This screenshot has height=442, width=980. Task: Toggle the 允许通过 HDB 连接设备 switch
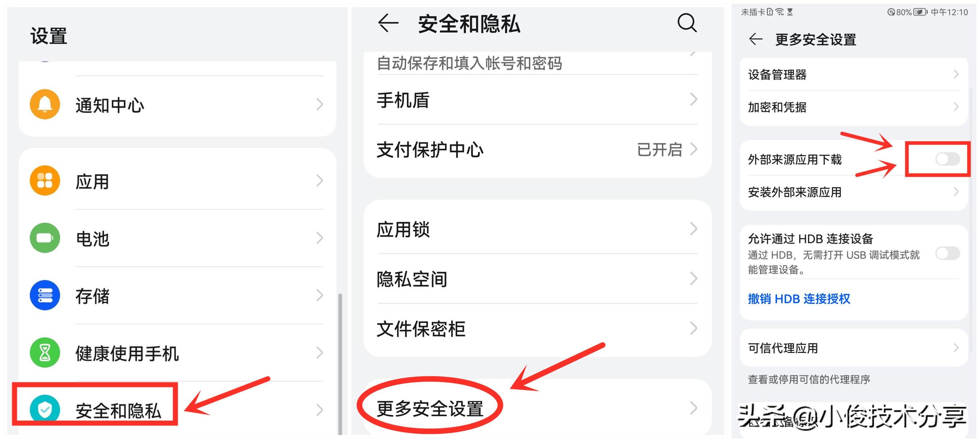pyautogui.click(x=948, y=253)
